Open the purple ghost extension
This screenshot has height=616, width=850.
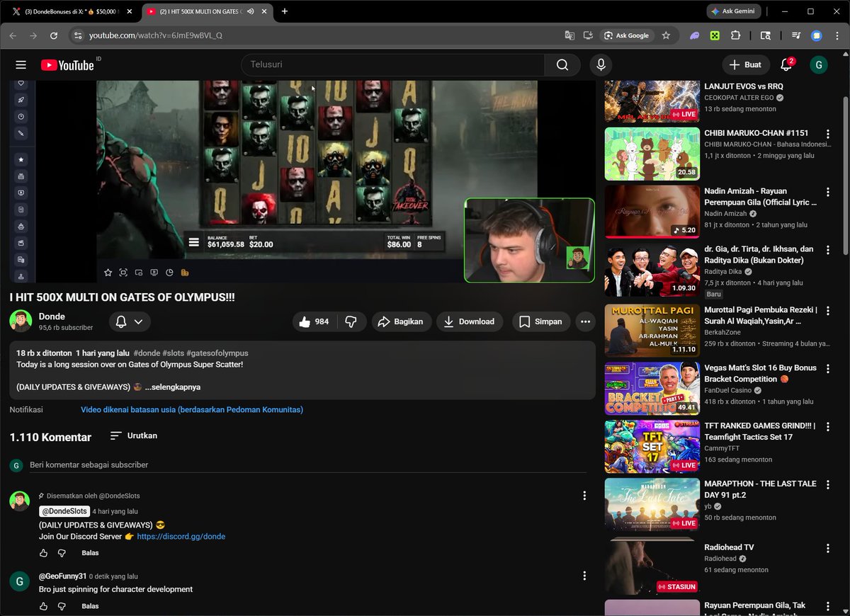point(695,35)
